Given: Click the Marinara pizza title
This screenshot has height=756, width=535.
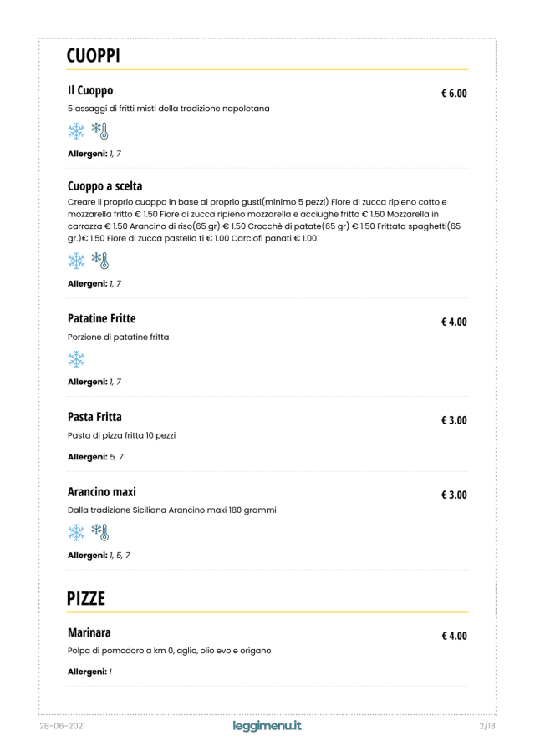Looking at the screenshot, I should click(89, 632).
